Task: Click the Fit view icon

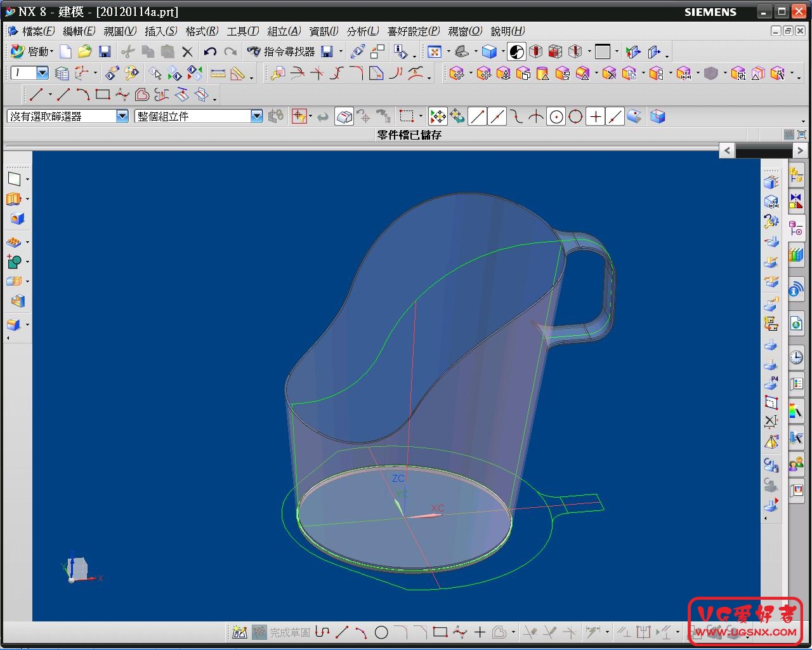Action: (435, 51)
